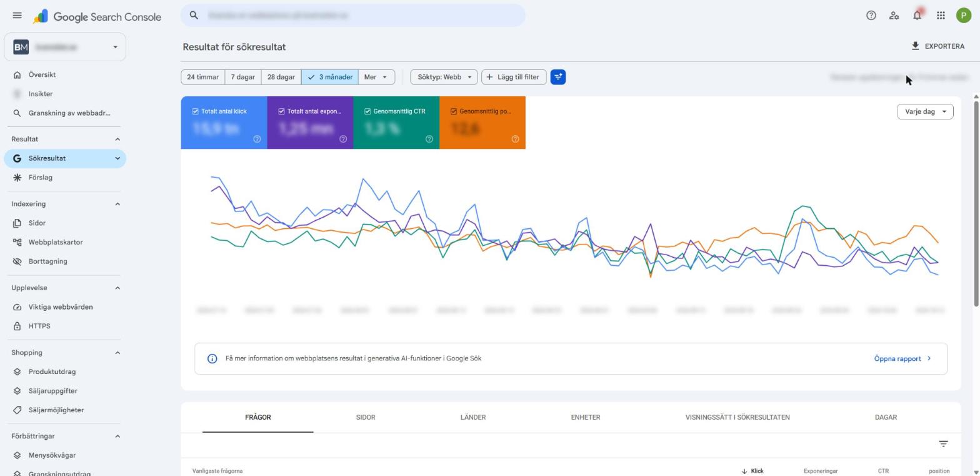Collapse the Indexering section

click(x=117, y=204)
